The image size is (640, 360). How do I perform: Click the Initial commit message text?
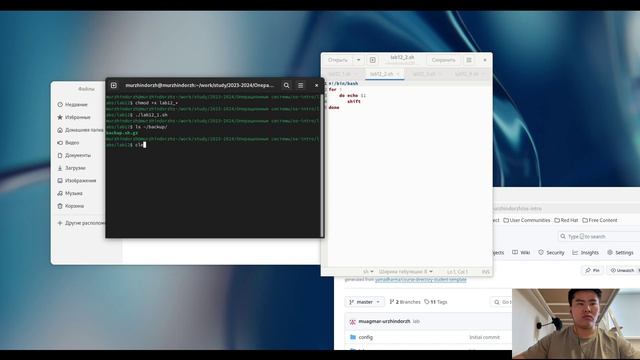click(x=484, y=337)
